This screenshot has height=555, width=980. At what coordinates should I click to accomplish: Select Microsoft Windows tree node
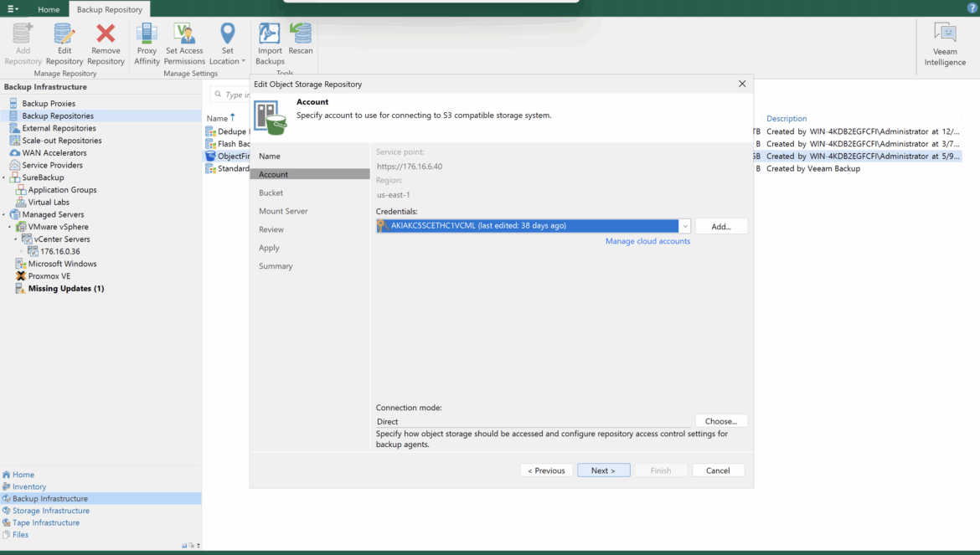(x=62, y=264)
